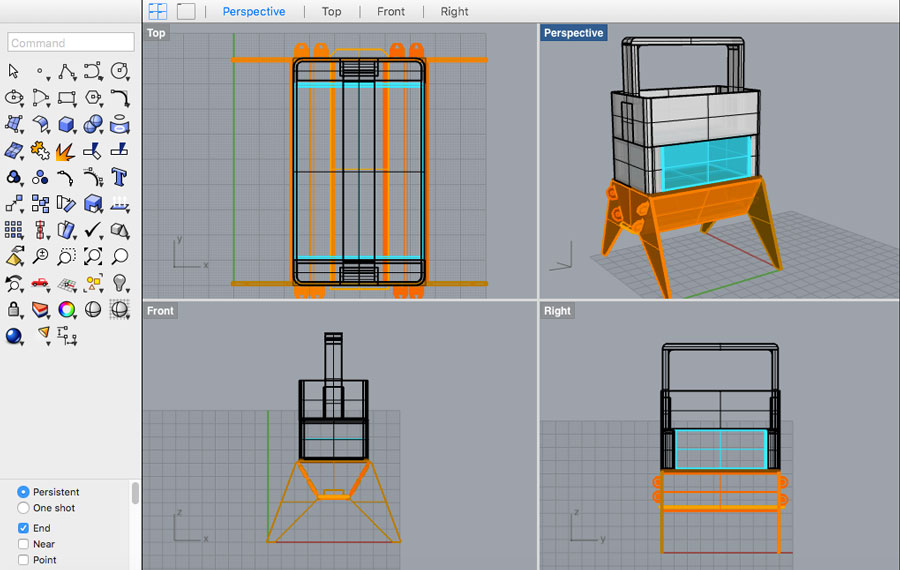Open the Front viewport tab
The height and width of the screenshot is (570, 900).
point(391,11)
